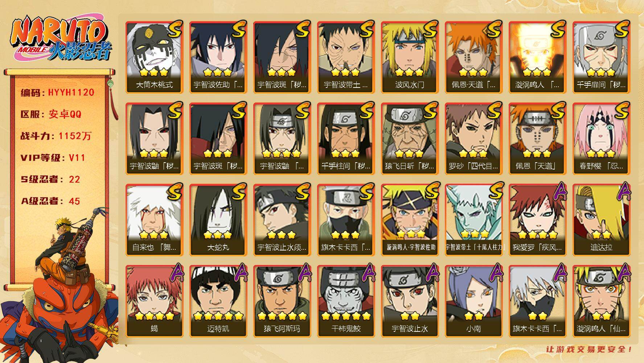Select the 猿飞阿斯玛 card
This screenshot has height=363, width=644.
click(x=282, y=301)
